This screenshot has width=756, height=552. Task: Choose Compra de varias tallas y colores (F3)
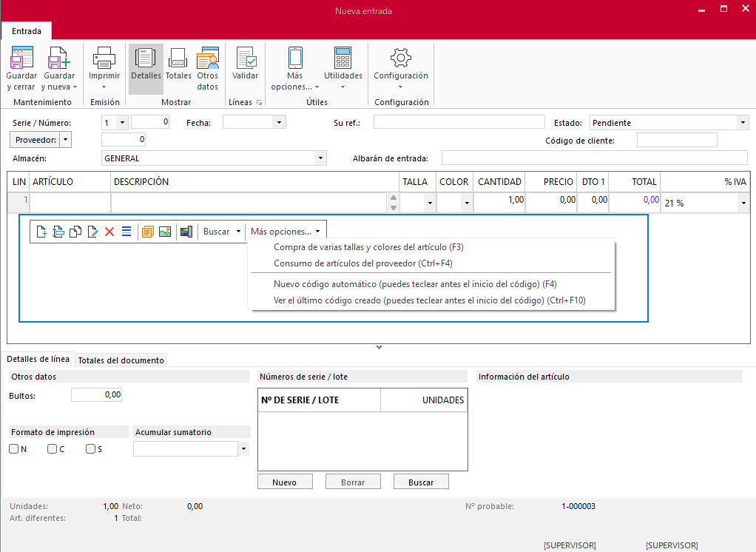pos(368,247)
